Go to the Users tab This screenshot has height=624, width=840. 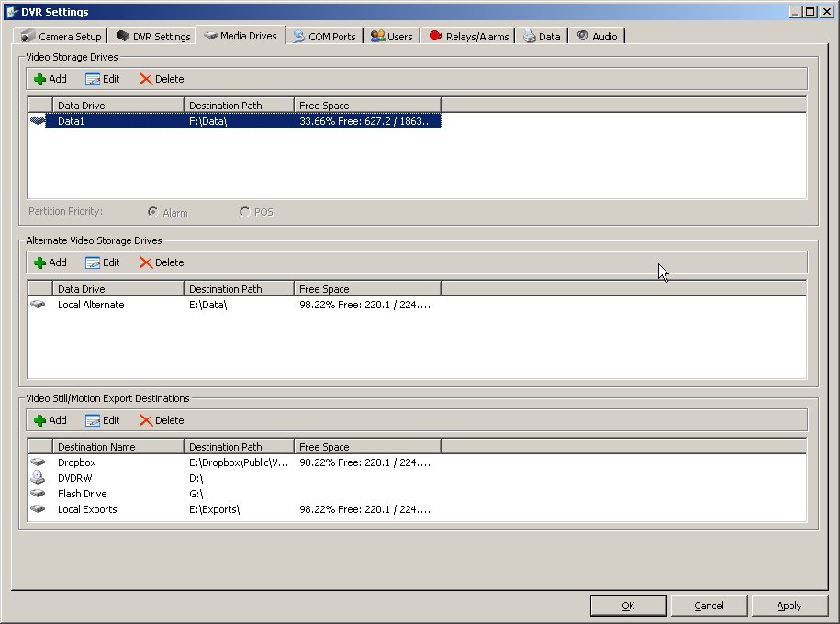click(392, 37)
